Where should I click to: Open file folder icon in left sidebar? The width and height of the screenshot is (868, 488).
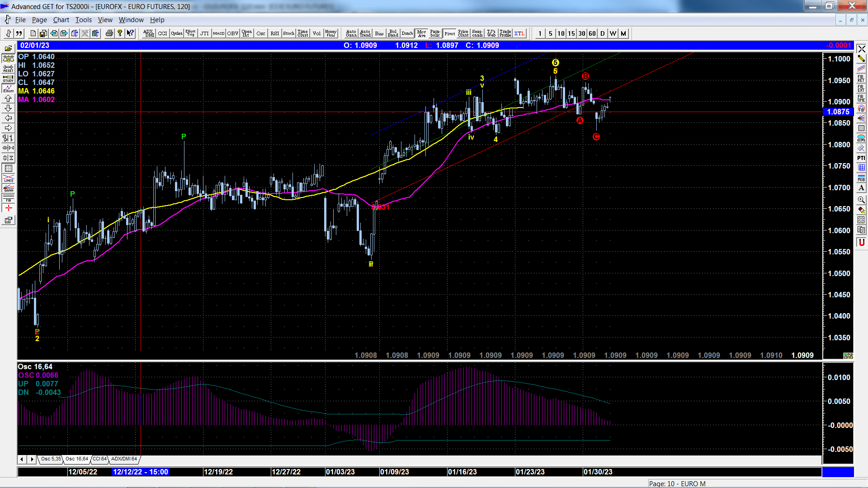point(8,48)
